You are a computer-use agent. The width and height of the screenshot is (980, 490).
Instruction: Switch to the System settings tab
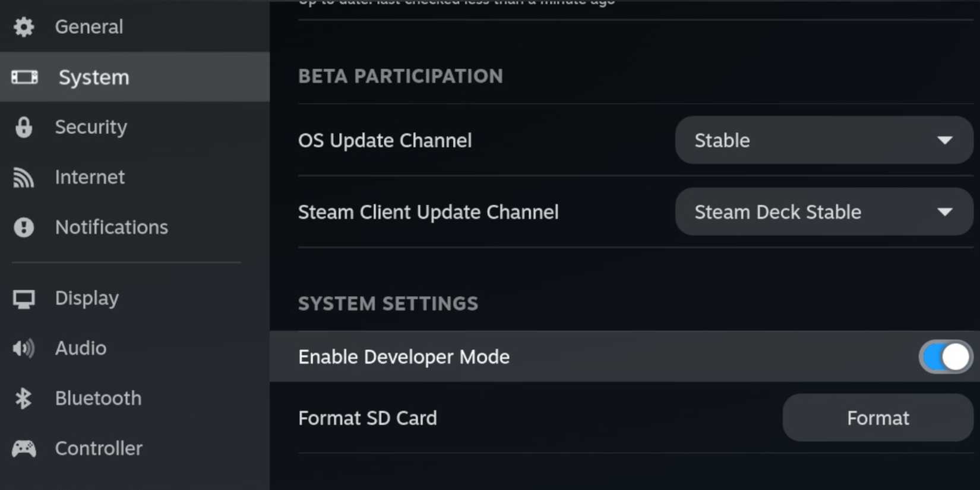click(x=93, y=77)
